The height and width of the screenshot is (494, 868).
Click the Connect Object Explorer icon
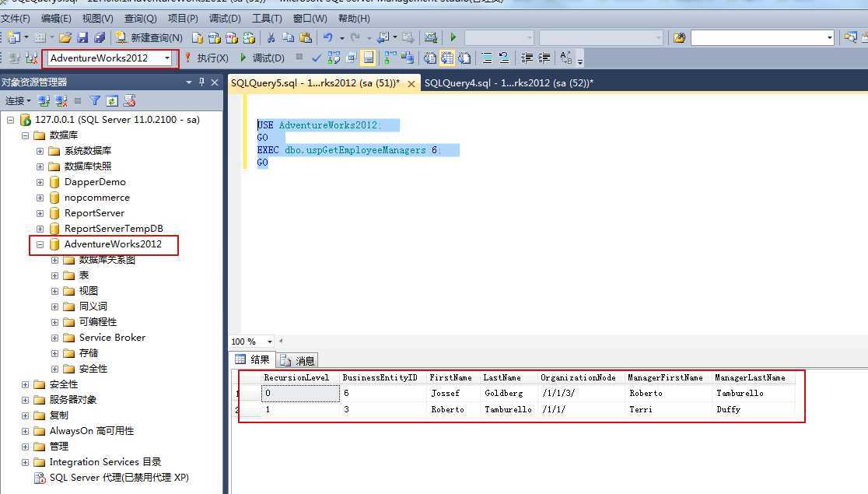click(x=44, y=101)
